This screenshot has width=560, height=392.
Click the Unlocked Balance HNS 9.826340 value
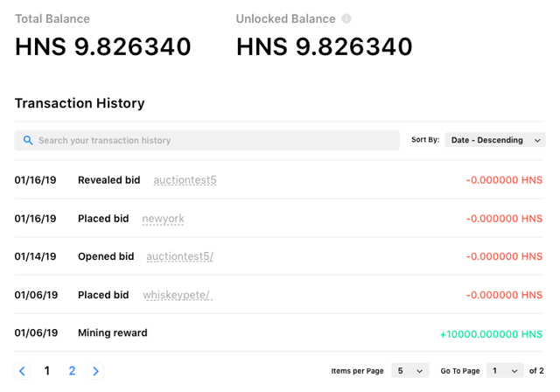(325, 46)
